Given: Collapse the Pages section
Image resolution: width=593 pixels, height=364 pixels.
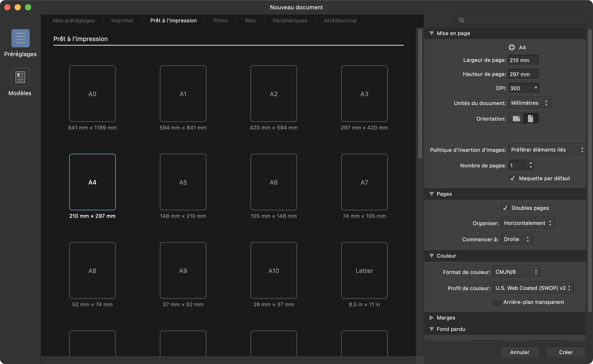Looking at the screenshot, I should 431,194.
